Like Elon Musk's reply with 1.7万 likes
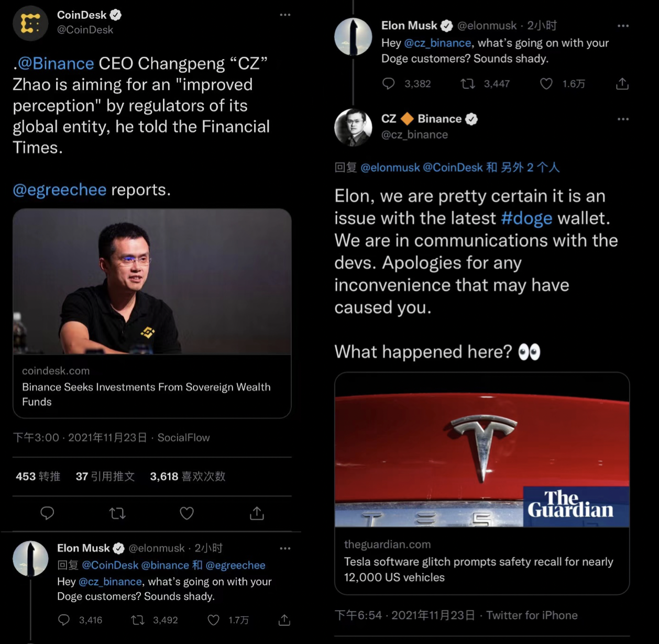The height and width of the screenshot is (644, 659). point(214,620)
